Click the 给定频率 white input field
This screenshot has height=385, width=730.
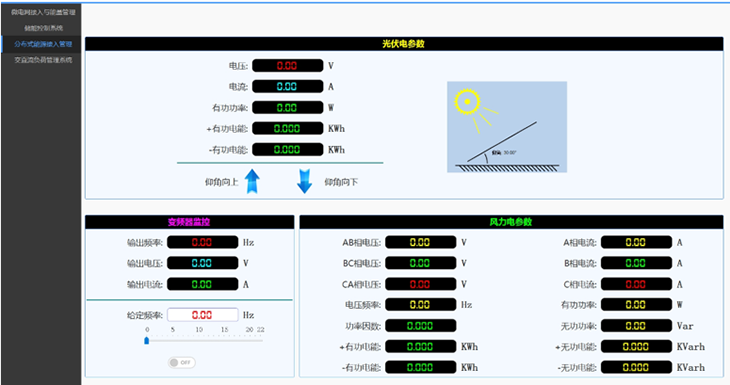click(x=203, y=315)
